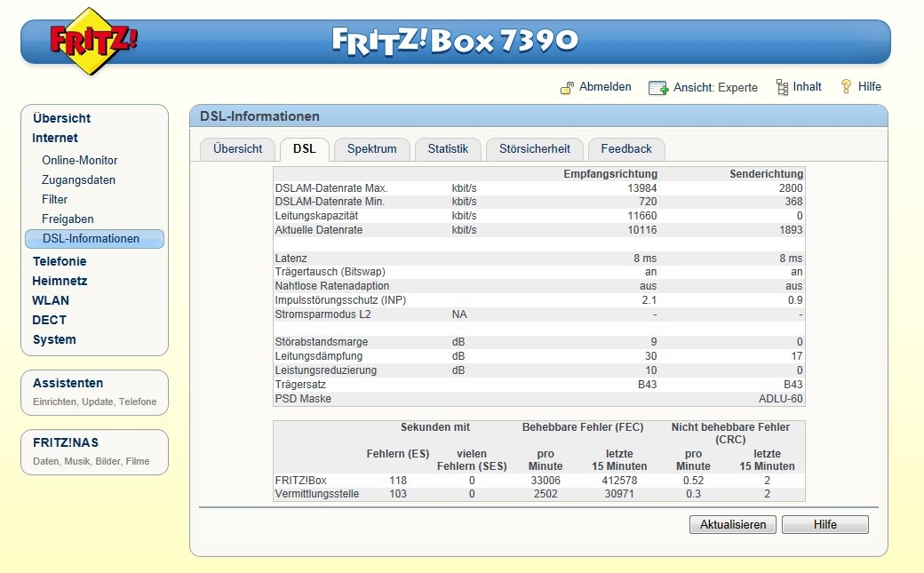The width and height of the screenshot is (924, 573).
Task: Click the PSD Maske value ADLU-60
Action: coord(781,399)
